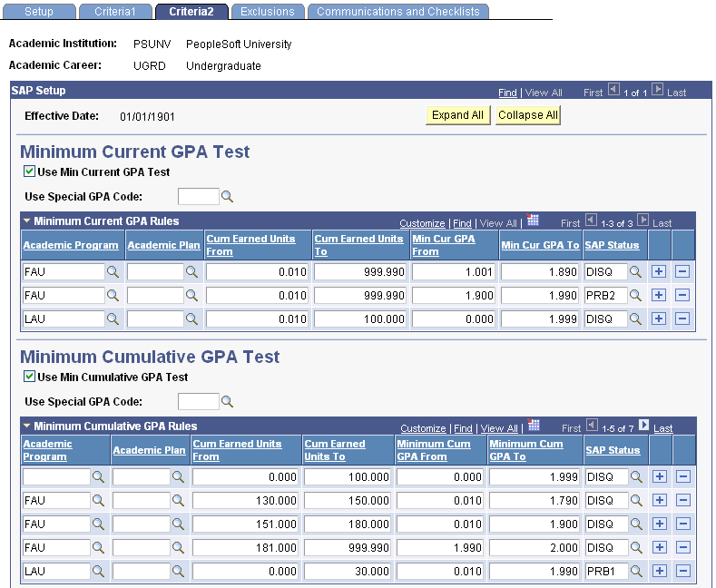Delete the PRB2 current GPA rule row
716x588 pixels.
682,295
